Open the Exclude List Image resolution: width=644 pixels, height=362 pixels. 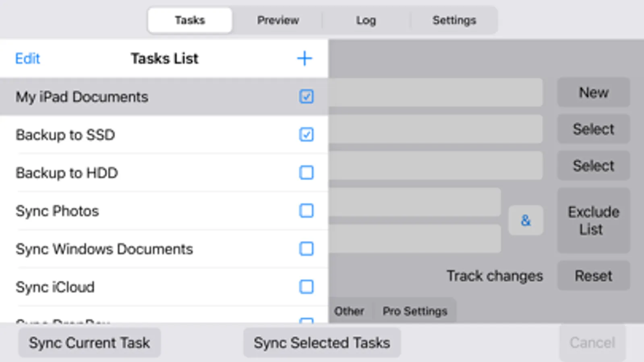593,220
